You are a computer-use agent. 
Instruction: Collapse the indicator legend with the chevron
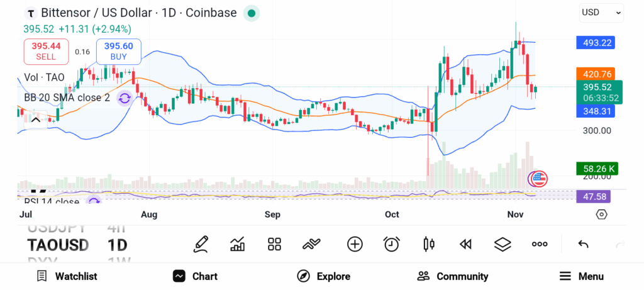click(36, 119)
